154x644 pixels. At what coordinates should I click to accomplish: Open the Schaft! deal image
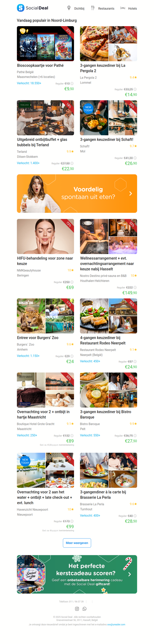(109, 118)
